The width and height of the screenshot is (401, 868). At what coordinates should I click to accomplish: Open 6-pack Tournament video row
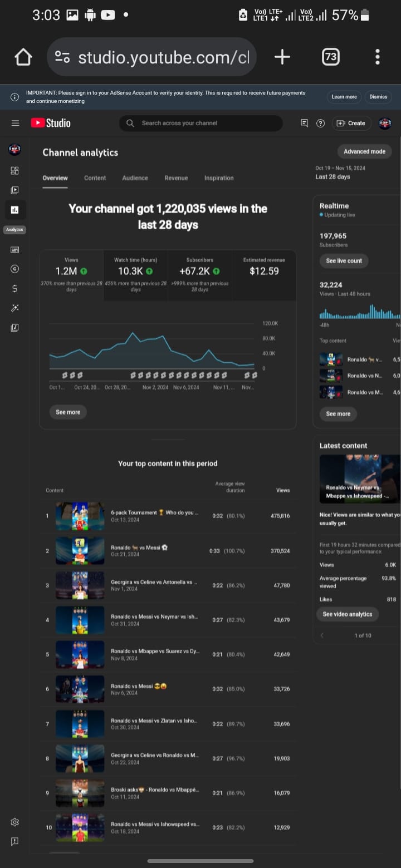(167, 516)
